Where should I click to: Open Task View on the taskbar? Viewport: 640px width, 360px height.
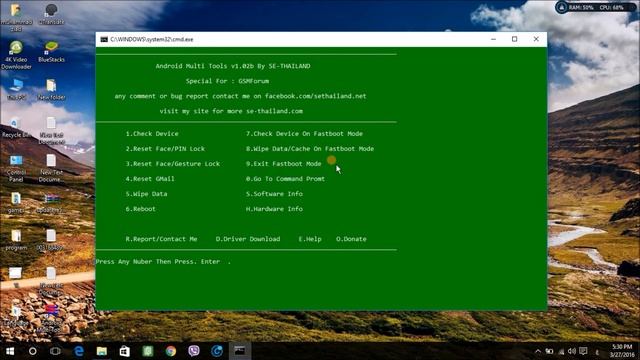[x=56, y=351]
